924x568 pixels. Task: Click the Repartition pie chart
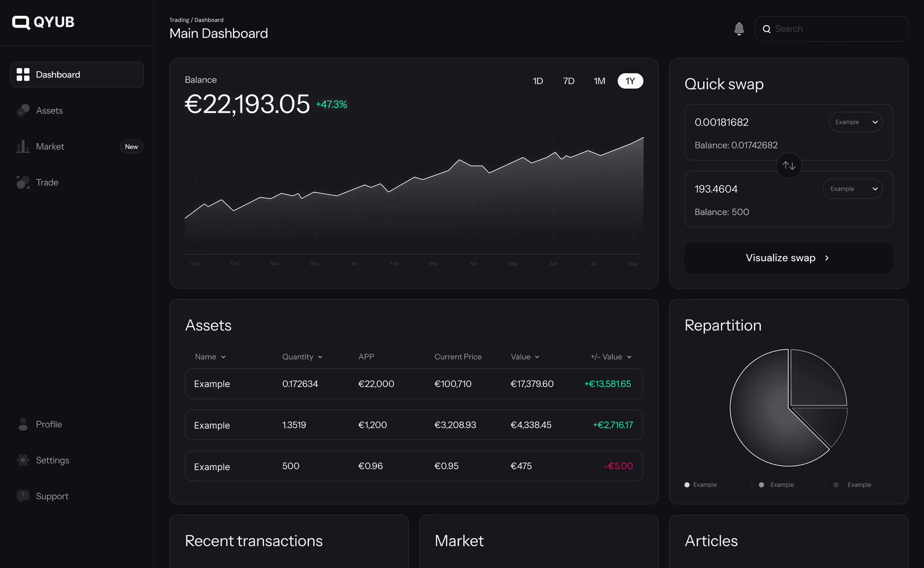[x=788, y=406]
